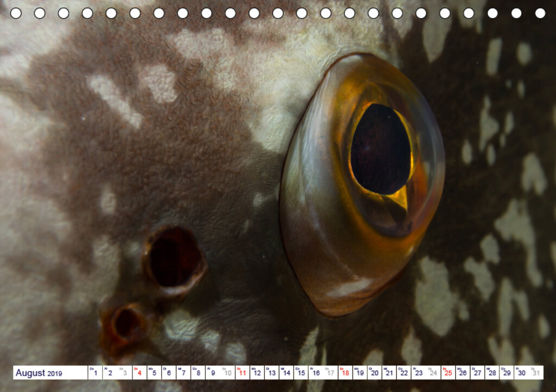
Task: Select day 21 in the calendar strip
Action: pos(389,372)
